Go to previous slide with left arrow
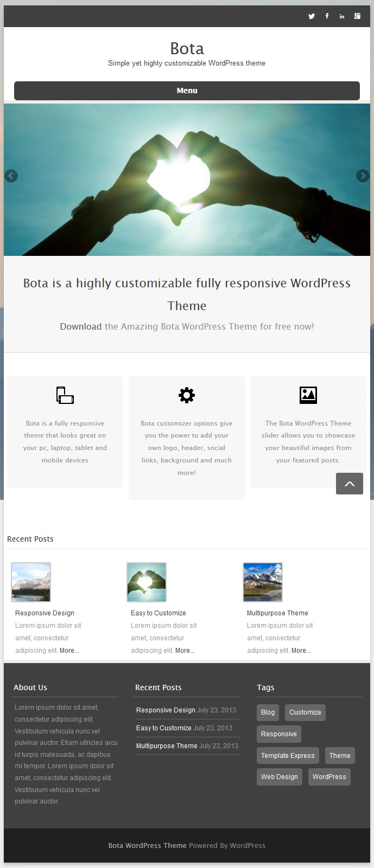The width and height of the screenshot is (374, 868). [11, 176]
